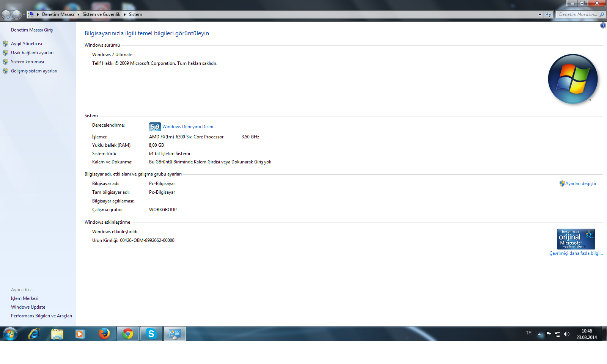Open the recent pages dropdown next to Forward
607x364 pixels.
[24, 15]
